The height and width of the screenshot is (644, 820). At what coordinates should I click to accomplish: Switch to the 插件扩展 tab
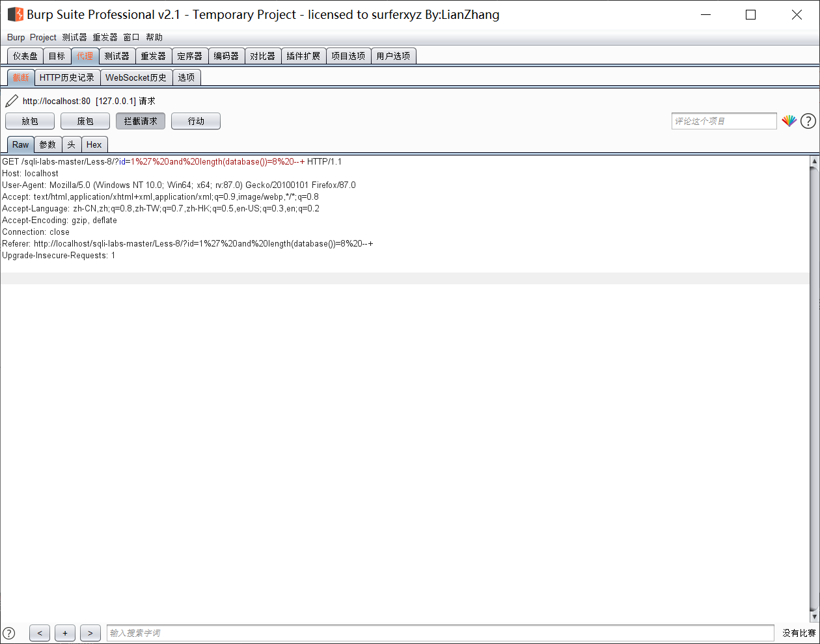coord(303,56)
